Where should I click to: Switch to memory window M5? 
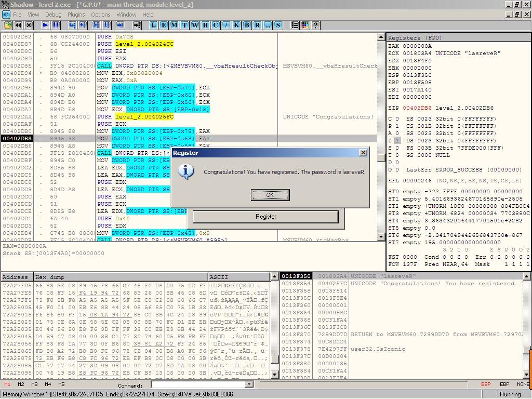point(61,384)
